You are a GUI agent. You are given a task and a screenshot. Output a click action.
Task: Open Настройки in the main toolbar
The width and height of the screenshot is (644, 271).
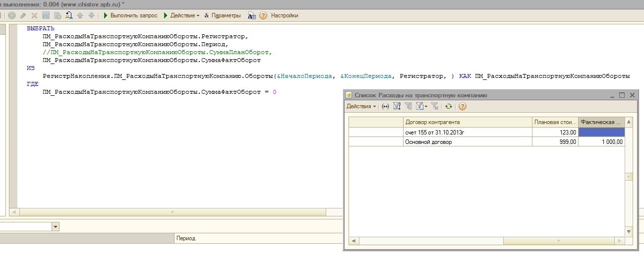coord(285,15)
